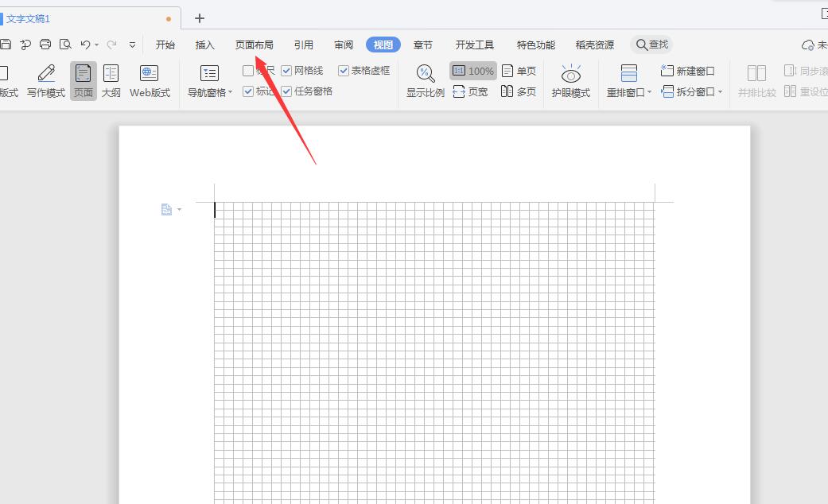Disable the 网格线 gridlines checkbox
Viewport: 828px width, 504px height.
(x=286, y=70)
